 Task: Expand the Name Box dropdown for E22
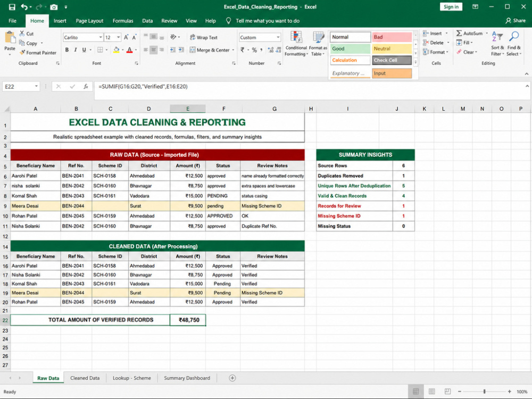36,87
